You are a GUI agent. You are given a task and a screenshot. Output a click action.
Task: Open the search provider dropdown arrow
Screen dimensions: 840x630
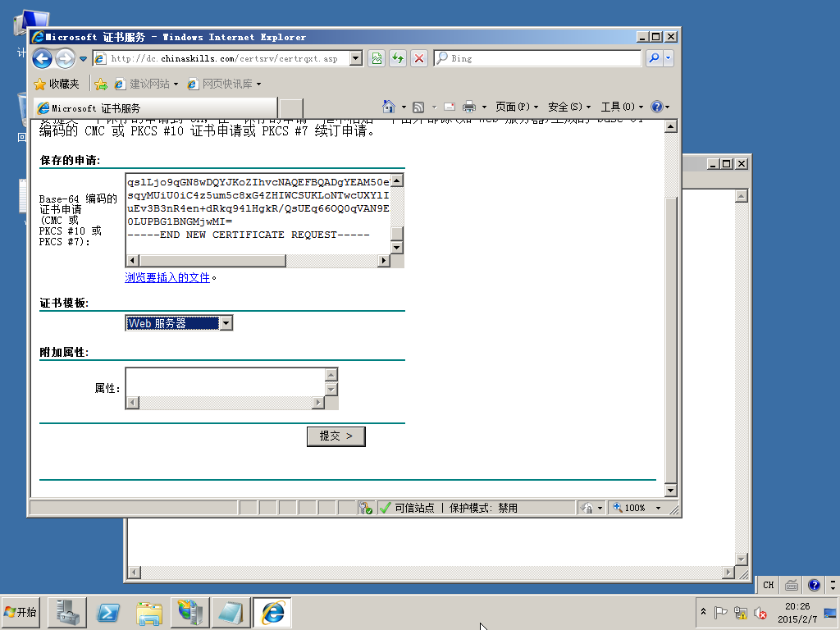[x=668, y=58]
